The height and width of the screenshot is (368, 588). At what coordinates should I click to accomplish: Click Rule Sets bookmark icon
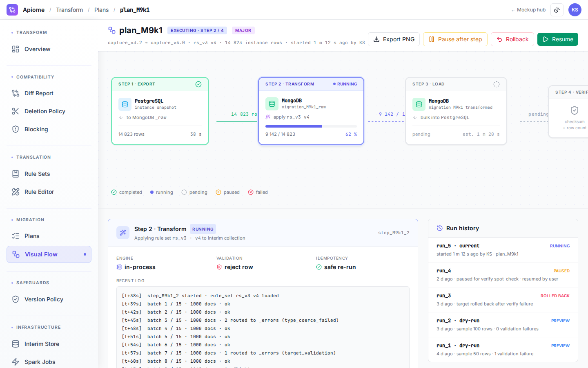(16, 174)
